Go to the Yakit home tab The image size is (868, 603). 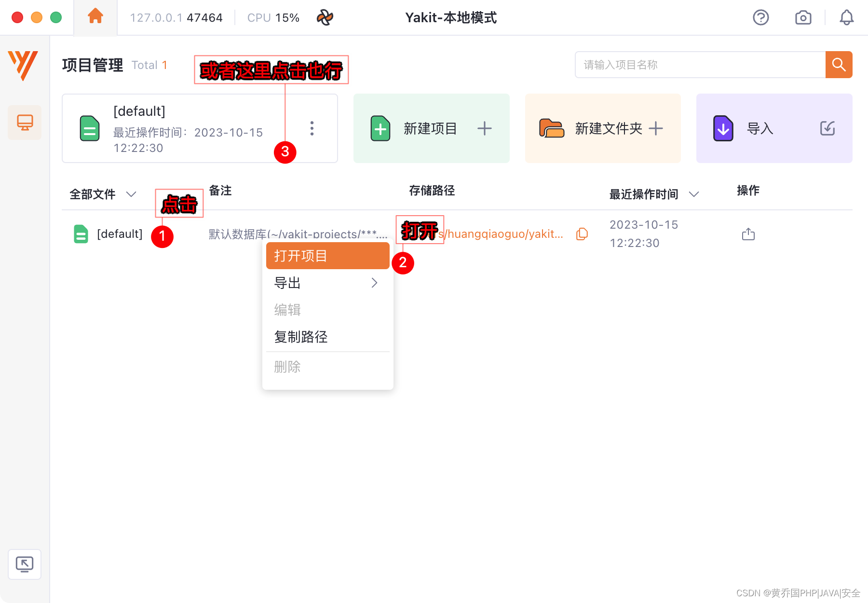click(95, 17)
